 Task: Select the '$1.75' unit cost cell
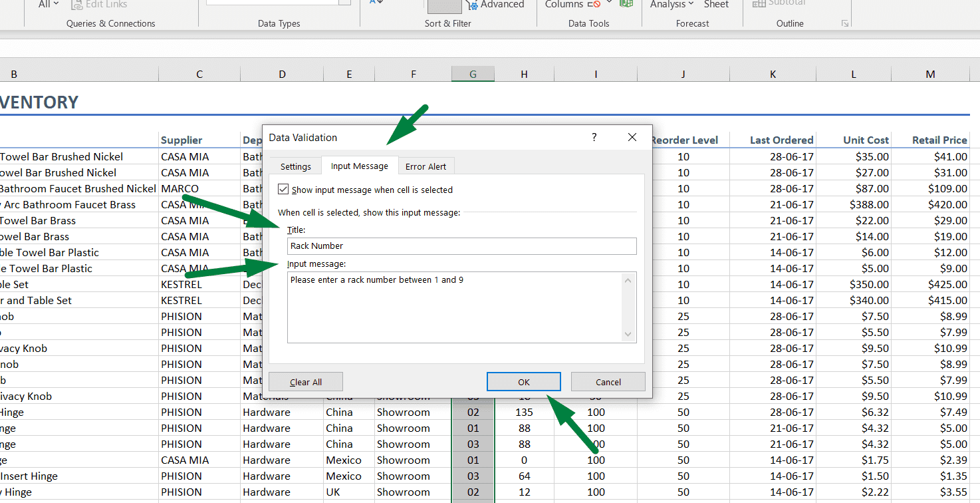[854, 460]
